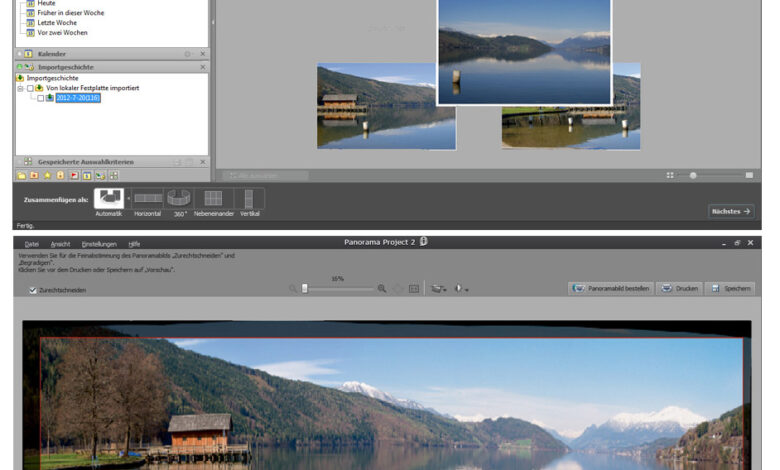Image resolution: width=780 pixels, height=470 pixels.
Task: Click the Panoramabild bestellen button
Action: pos(611,288)
